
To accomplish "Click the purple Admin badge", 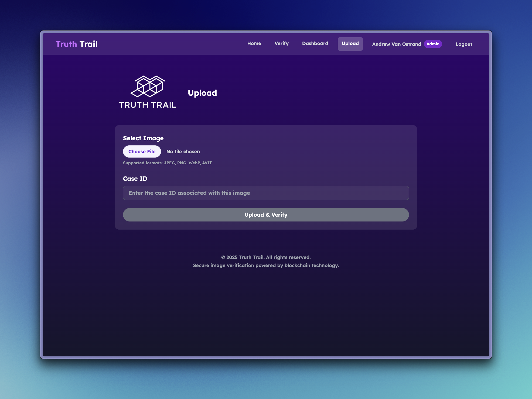I will (x=433, y=44).
